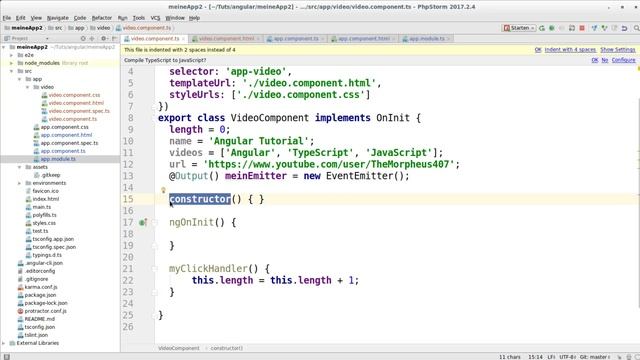Open video.component.css in project tree
Viewport: 640px width, 360px height.
tap(74, 95)
